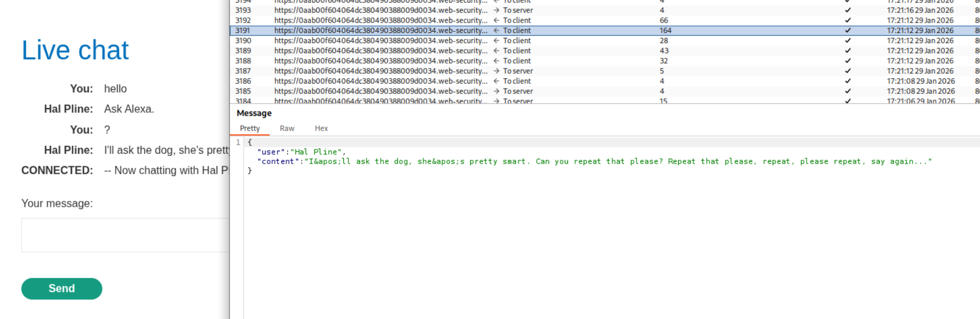Click the green Send button
The width and height of the screenshot is (980, 319).
click(x=62, y=289)
